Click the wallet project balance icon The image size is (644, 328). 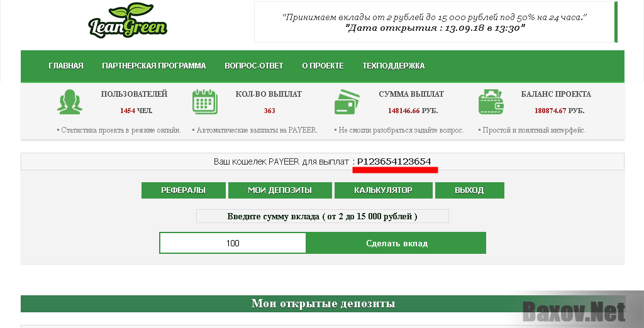[x=491, y=102]
